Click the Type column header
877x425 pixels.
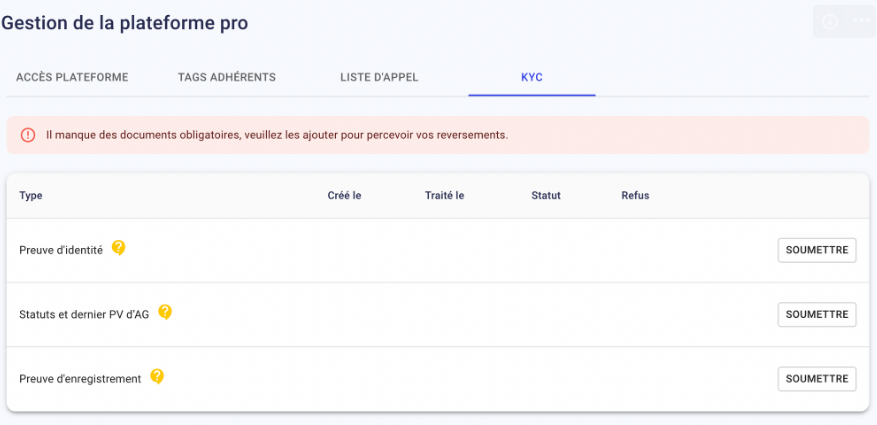pos(31,196)
